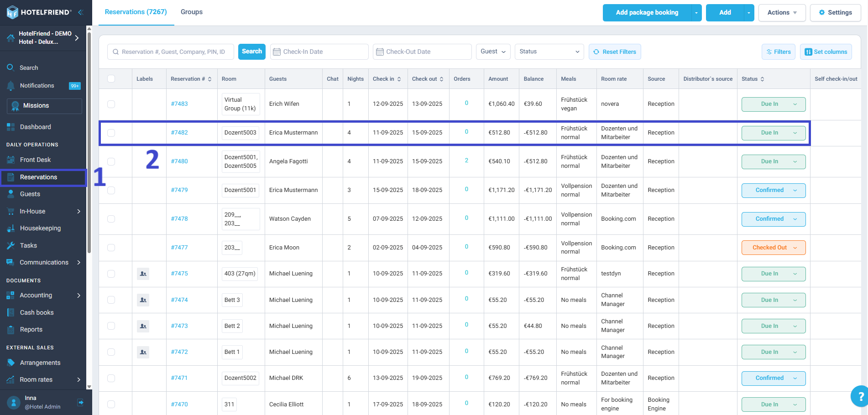Open the Reports section
868x415 pixels.
pos(31,329)
